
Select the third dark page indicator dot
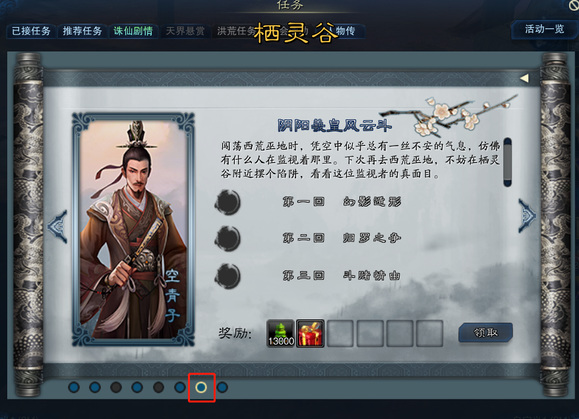[116, 387]
